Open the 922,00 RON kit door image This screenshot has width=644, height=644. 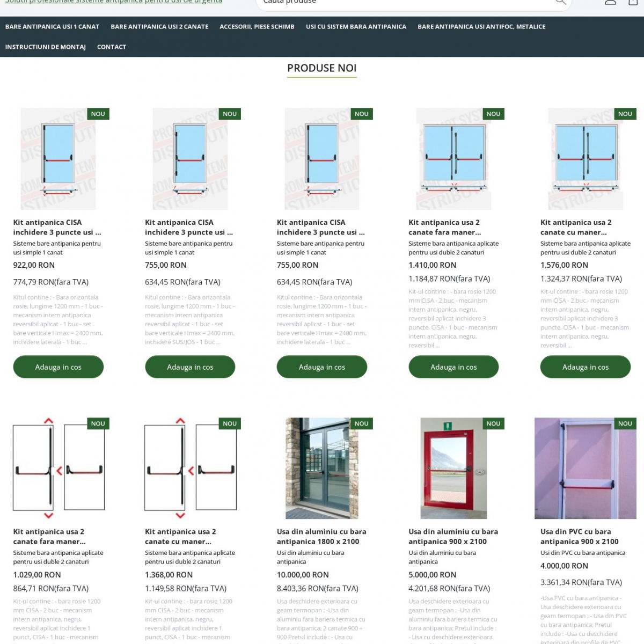[58, 159]
